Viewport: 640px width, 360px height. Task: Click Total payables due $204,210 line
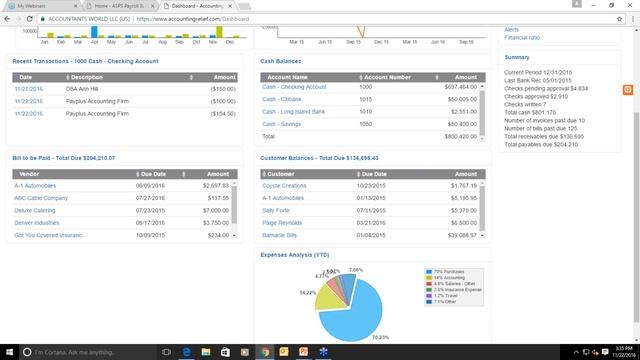tap(541, 144)
